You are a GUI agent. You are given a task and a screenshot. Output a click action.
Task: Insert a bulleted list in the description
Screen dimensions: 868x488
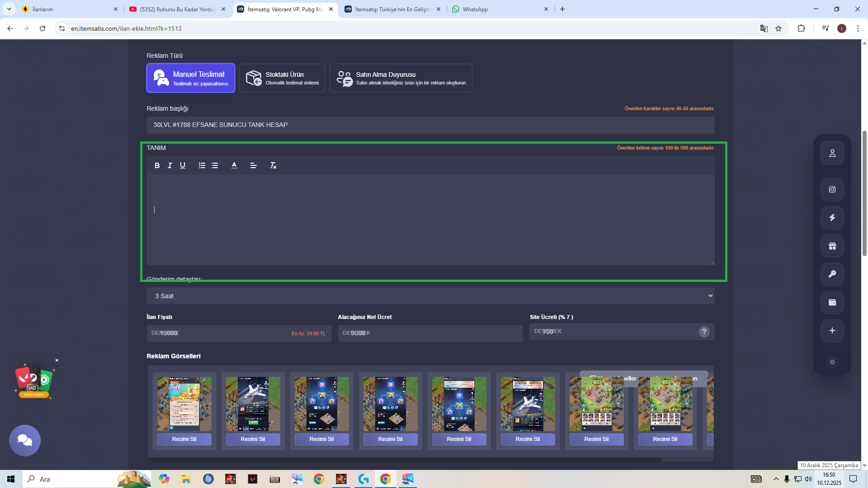click(215, 165)
